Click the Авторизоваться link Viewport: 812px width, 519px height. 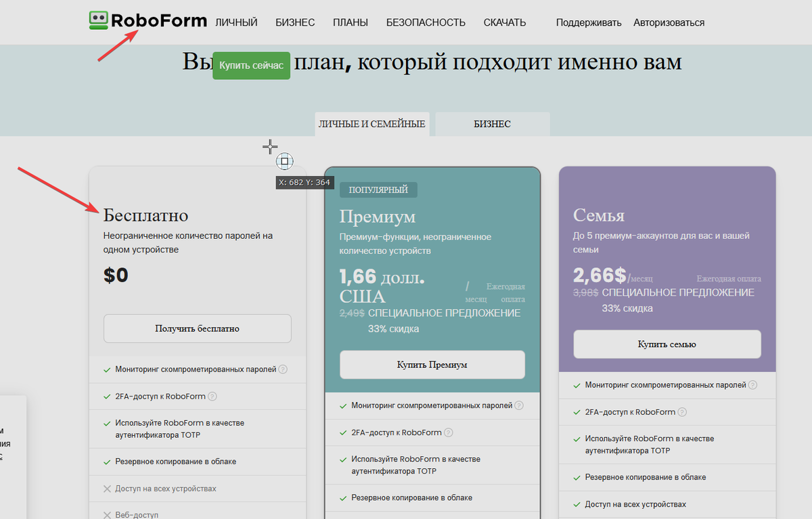tap(669, 22)
